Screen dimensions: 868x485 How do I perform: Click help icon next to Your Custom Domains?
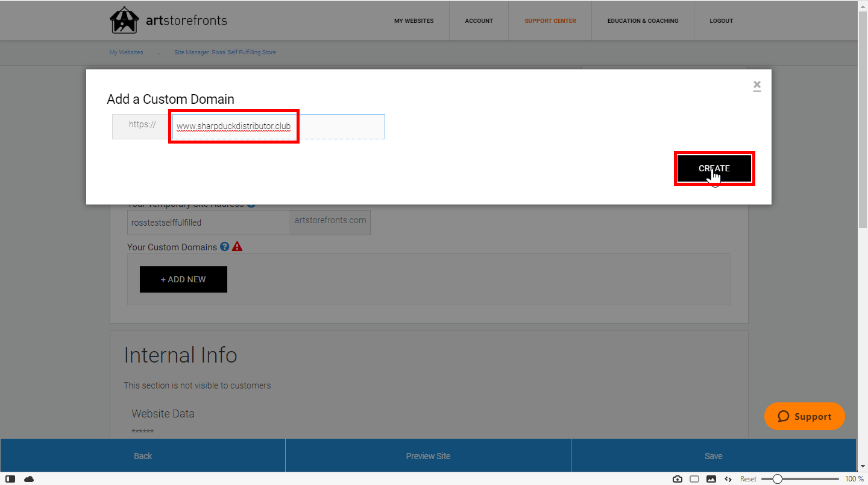pyautogui.click(x=225, y=247)
